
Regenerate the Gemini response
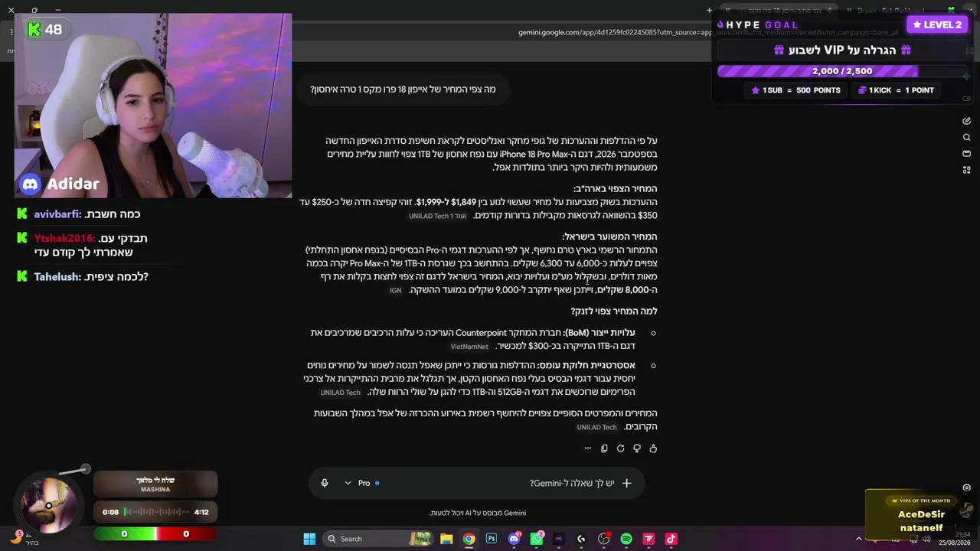620,448
